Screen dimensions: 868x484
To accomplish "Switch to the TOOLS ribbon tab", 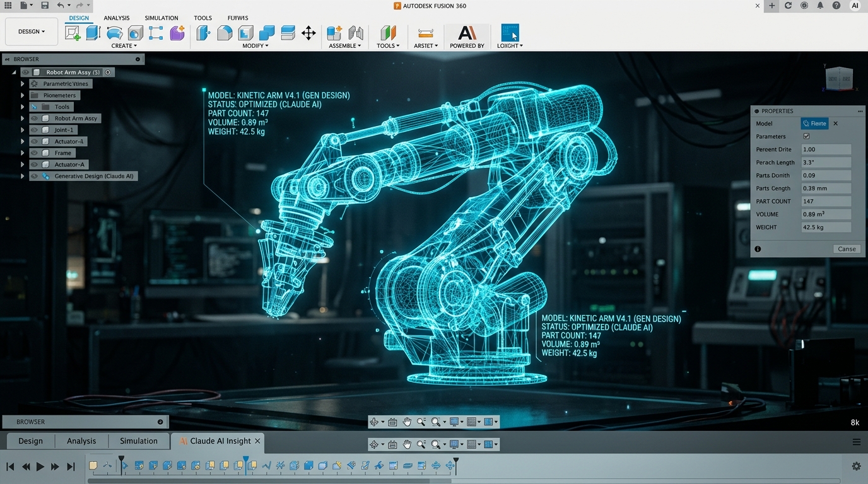I will [203, 18].
